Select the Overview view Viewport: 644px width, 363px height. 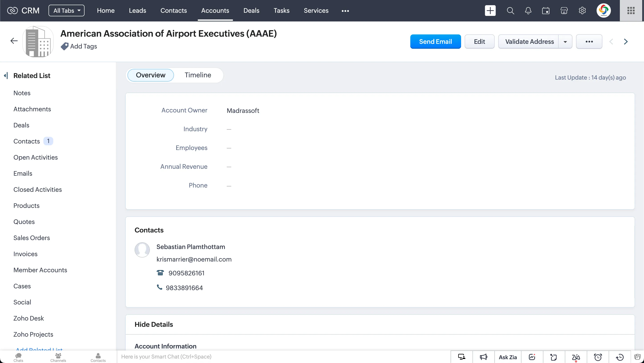pyautogui.click(x=150, y=75)
